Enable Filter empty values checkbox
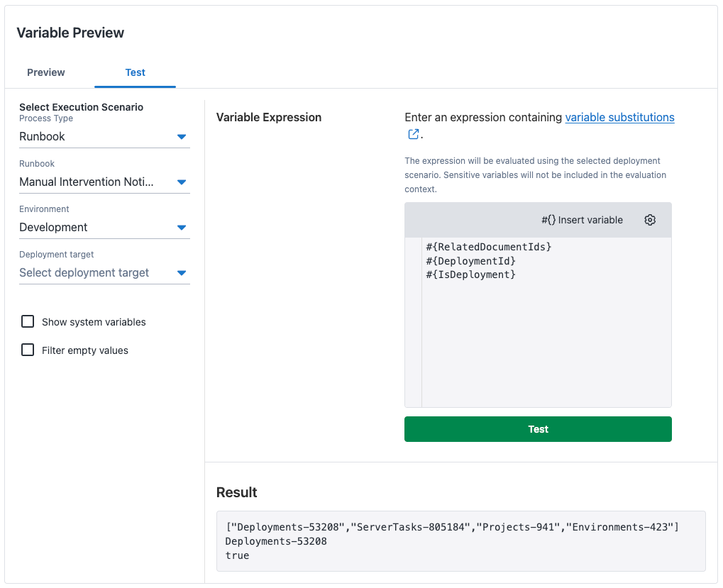The image size is (723, 588). 28,350
